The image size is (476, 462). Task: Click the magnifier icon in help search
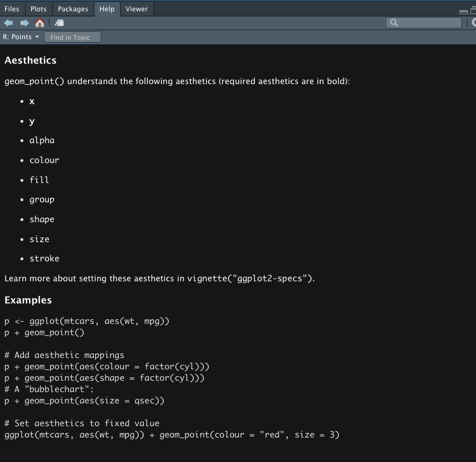pyautogui.click(x=394, y=23)
